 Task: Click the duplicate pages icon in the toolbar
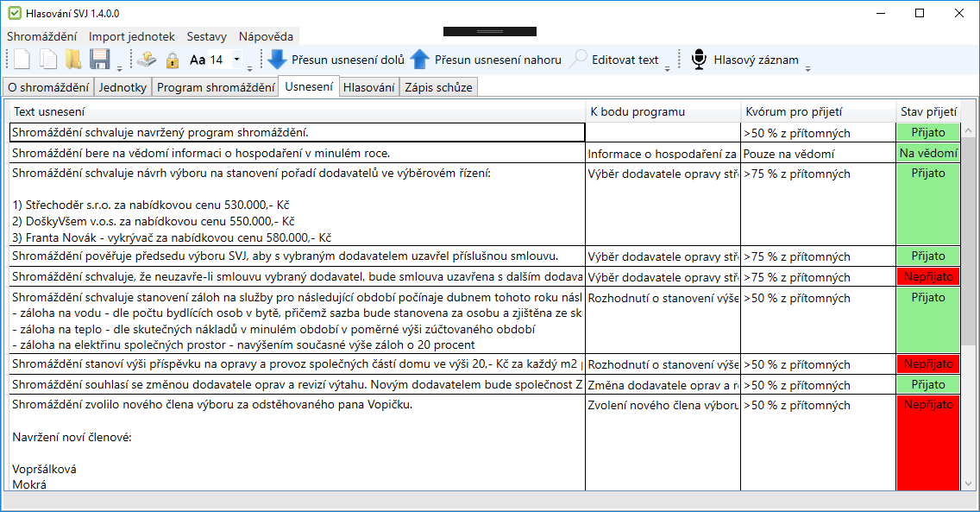48,60
